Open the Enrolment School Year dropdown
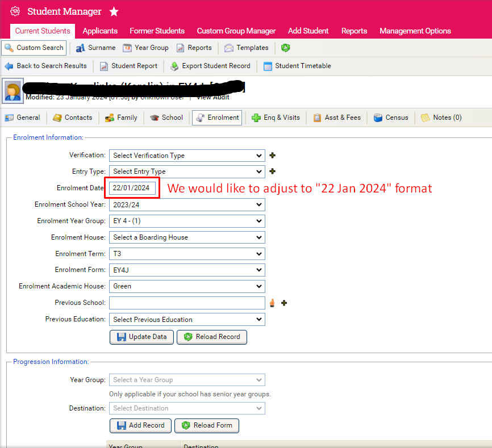The height and width of the screenshot is (448, 492). pos(187,204)
